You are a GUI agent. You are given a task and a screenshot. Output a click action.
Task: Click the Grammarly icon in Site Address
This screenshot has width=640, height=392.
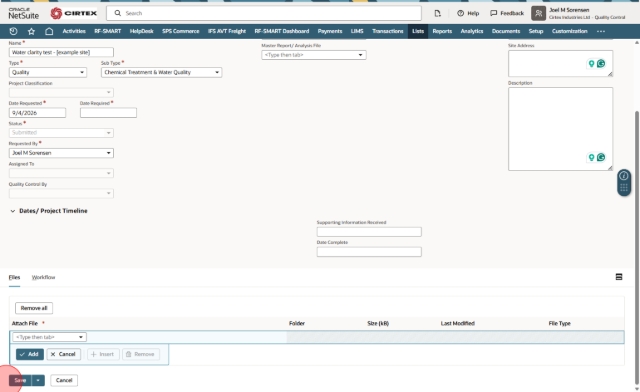point(601,63)
